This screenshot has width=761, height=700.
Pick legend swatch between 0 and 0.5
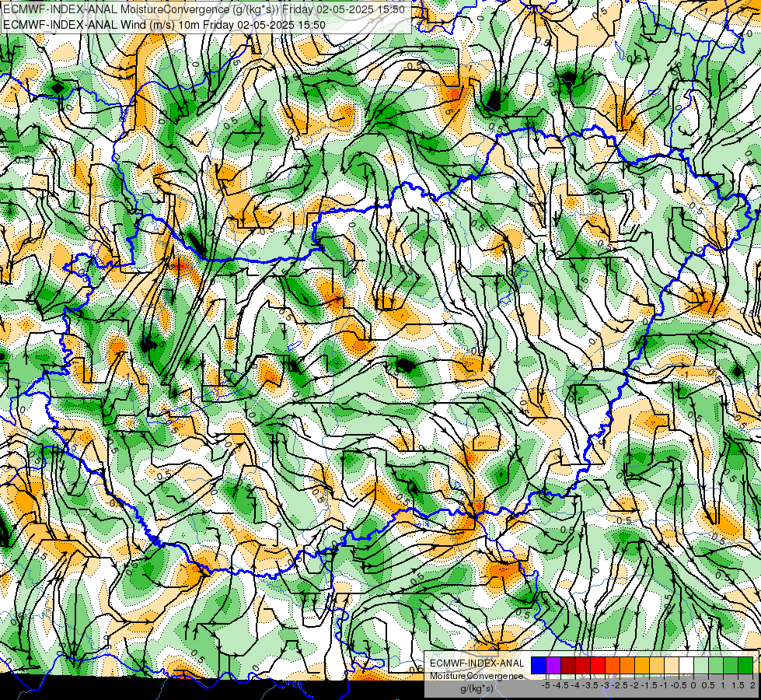click(701, 666)
